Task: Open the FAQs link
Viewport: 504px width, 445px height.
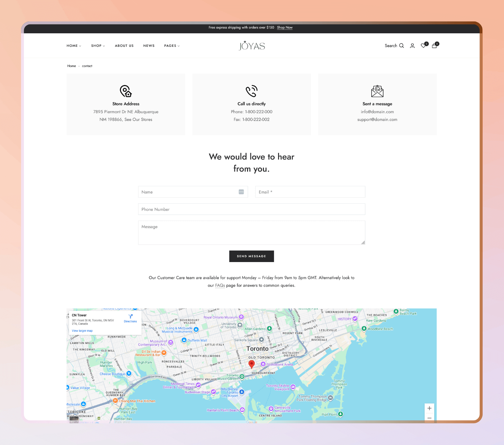Action: 220,285
